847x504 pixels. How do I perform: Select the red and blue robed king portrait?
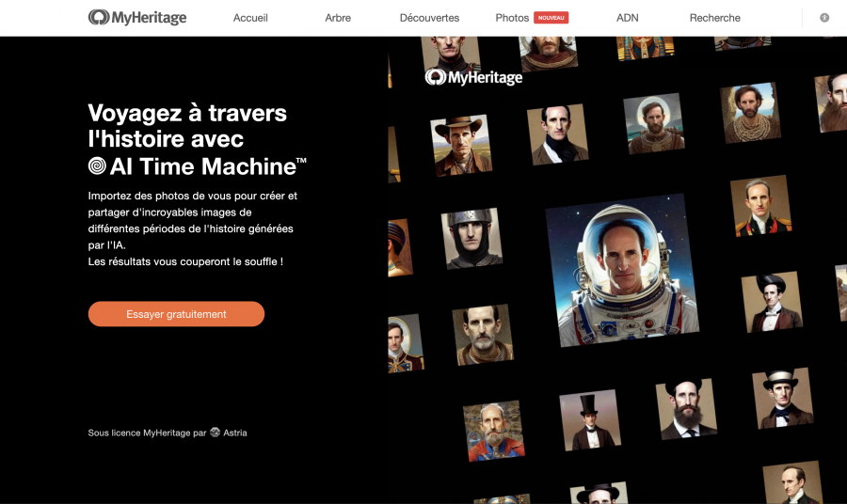[494, 431]
